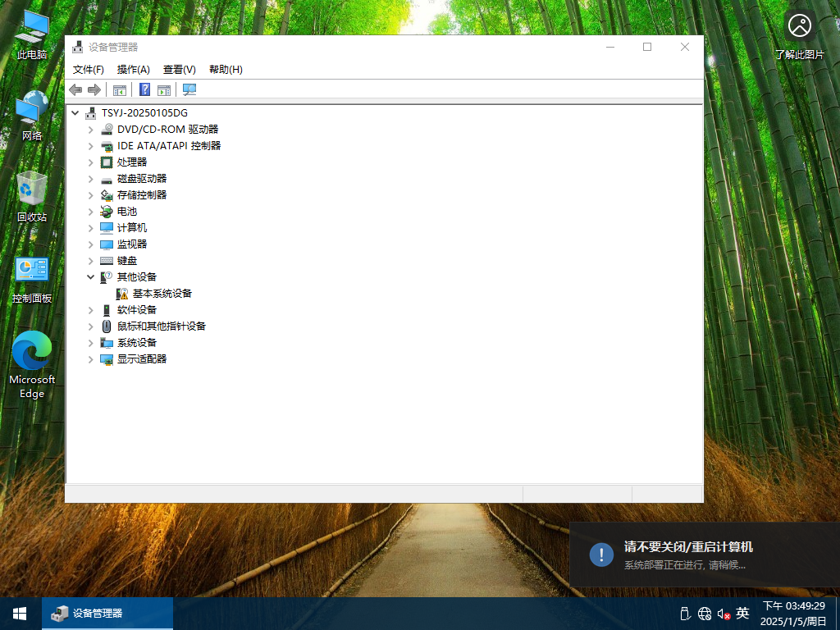Viewport: 840px width, 630px height.
Task: Select the 此电脑 desktop icon
Action: pos(32,34)
